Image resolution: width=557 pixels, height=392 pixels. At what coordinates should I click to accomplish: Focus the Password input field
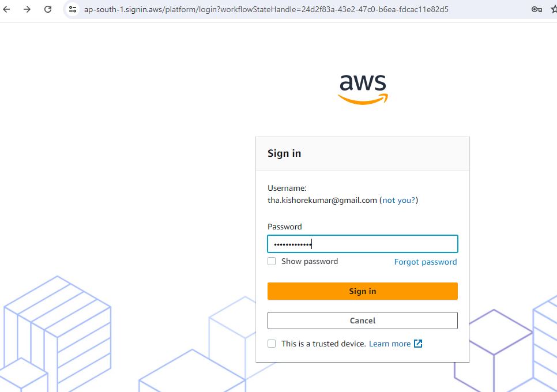tap(362, 244)
